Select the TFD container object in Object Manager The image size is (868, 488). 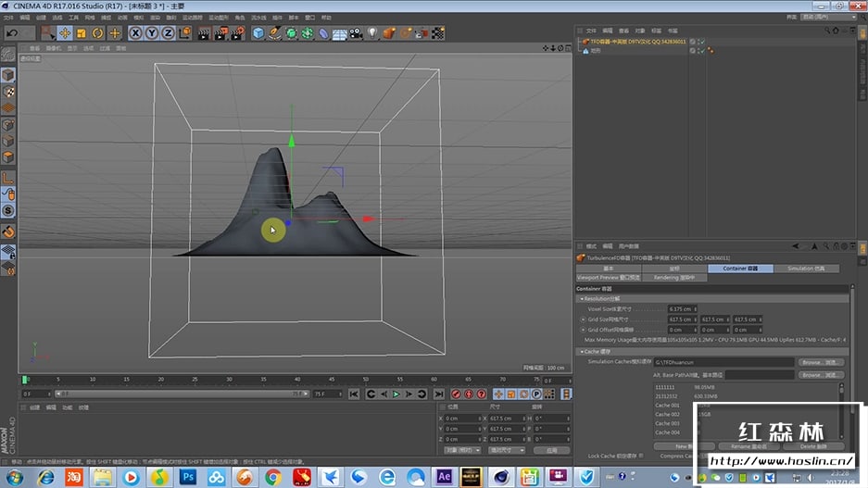coord(637,42)
